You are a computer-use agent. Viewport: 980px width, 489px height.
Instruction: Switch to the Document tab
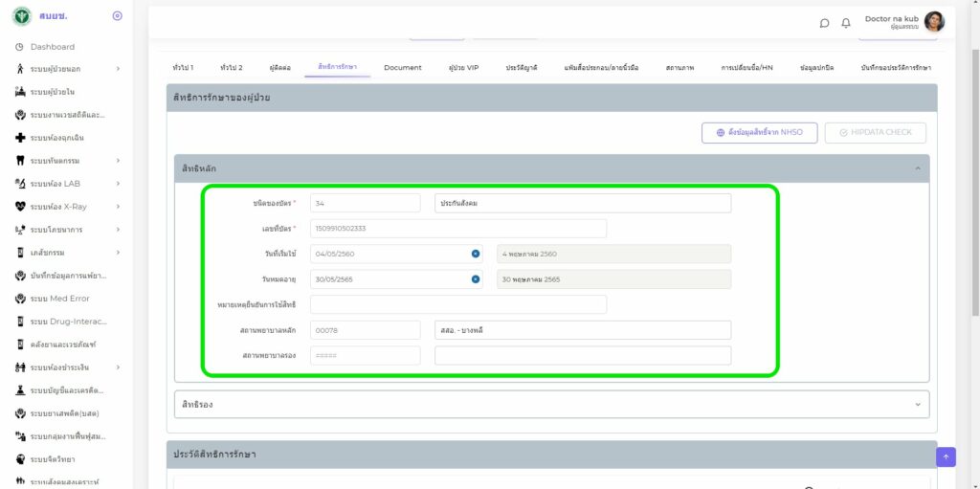point(402,68)
